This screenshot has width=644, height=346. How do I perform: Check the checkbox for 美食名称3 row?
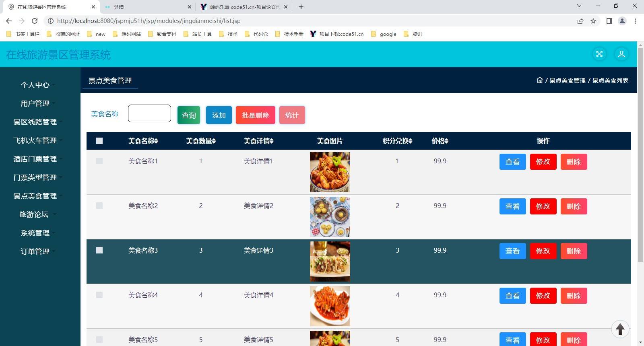click(x=99, y=250)
